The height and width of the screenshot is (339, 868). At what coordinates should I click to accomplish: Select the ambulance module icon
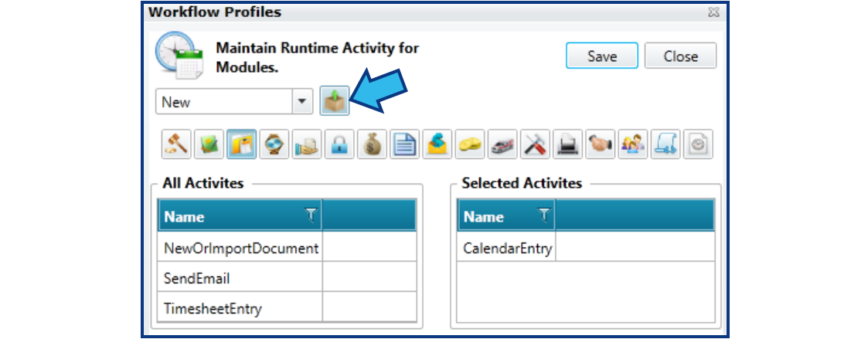coord(502,144)
